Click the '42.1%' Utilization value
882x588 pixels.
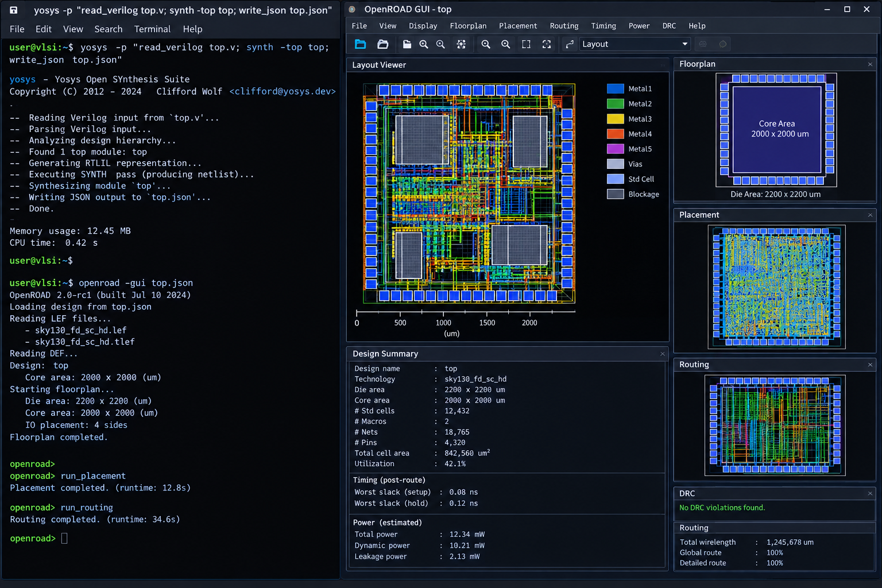click(455, 464)
